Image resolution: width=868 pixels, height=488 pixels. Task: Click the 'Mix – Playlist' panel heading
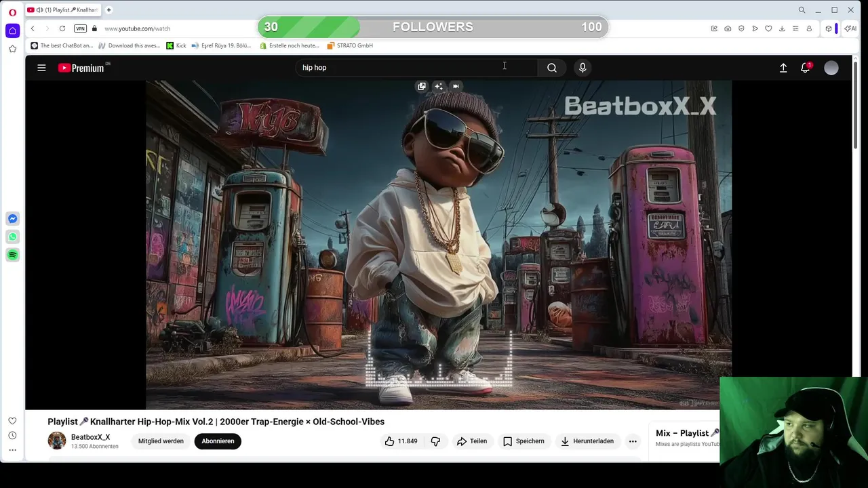click(x=687, y=433)
